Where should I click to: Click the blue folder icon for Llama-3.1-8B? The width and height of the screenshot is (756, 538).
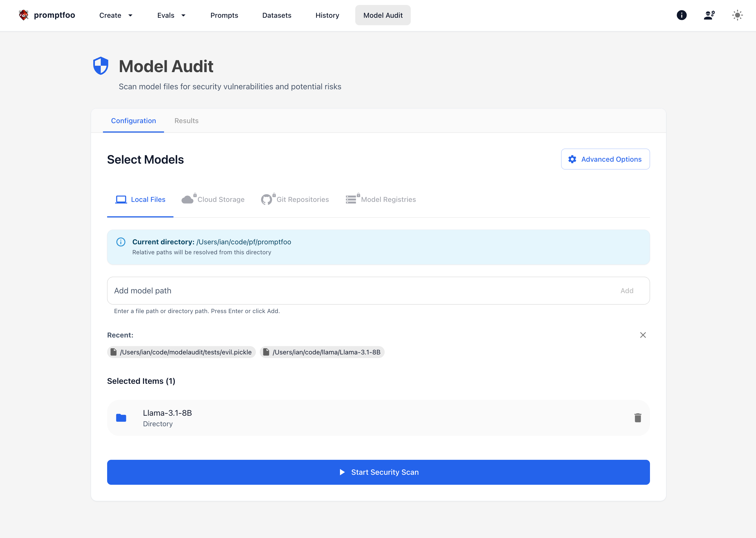[x=121, y=418]
